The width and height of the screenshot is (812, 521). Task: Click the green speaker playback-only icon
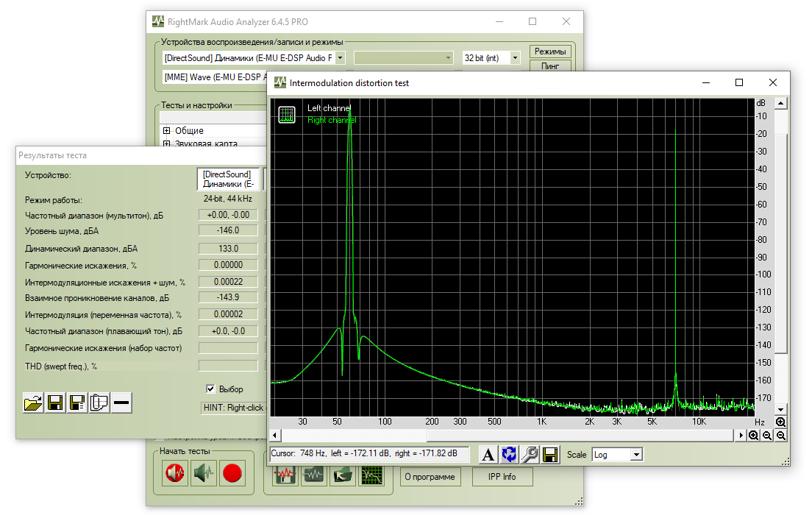coord(204,473)
